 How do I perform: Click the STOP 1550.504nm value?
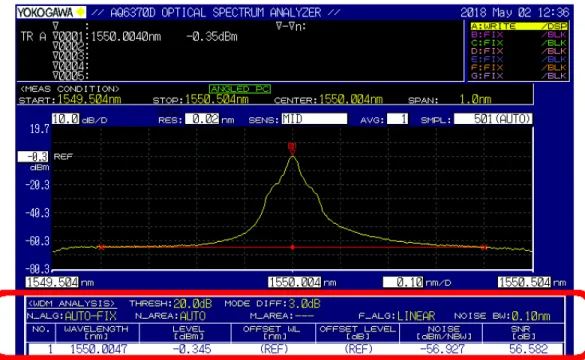[x=217, y=99]
